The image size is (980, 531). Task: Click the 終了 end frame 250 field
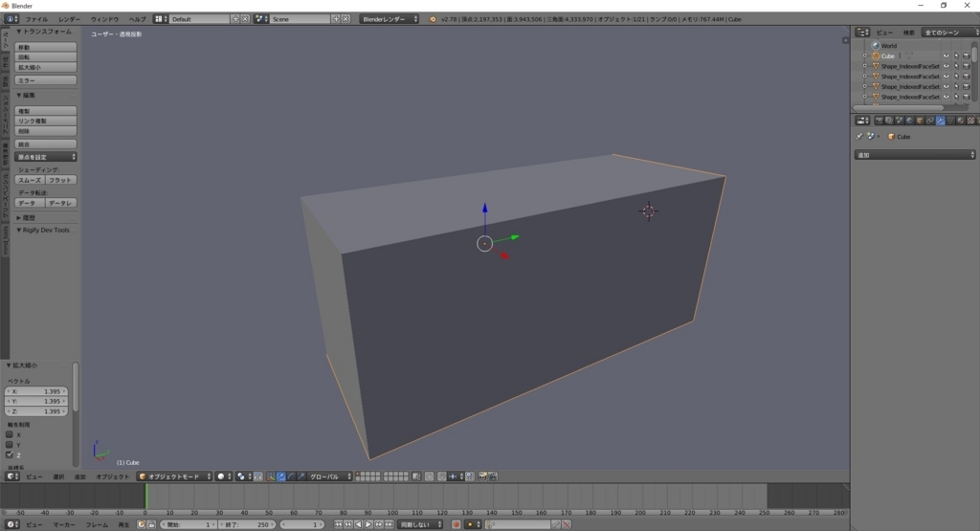point(248,524)
